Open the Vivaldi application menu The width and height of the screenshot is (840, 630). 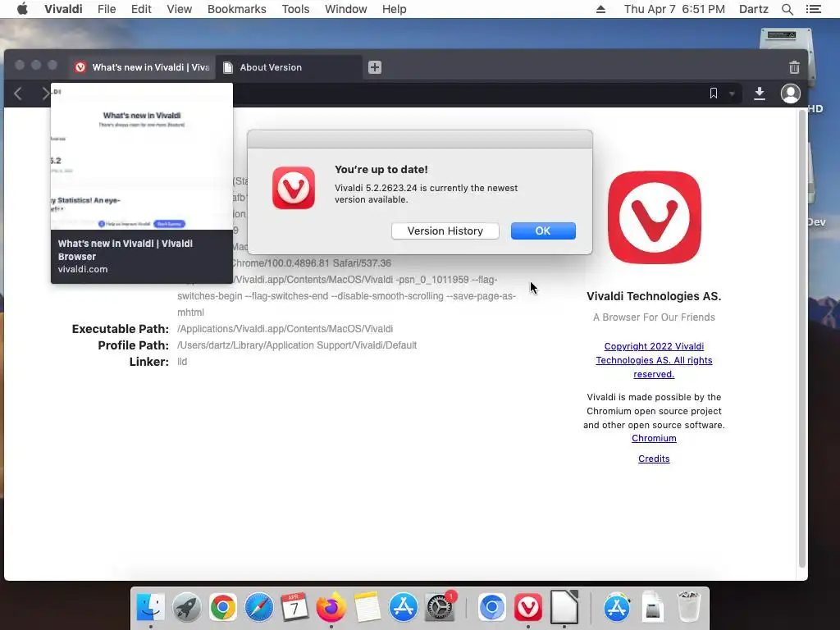click(63, 9)
